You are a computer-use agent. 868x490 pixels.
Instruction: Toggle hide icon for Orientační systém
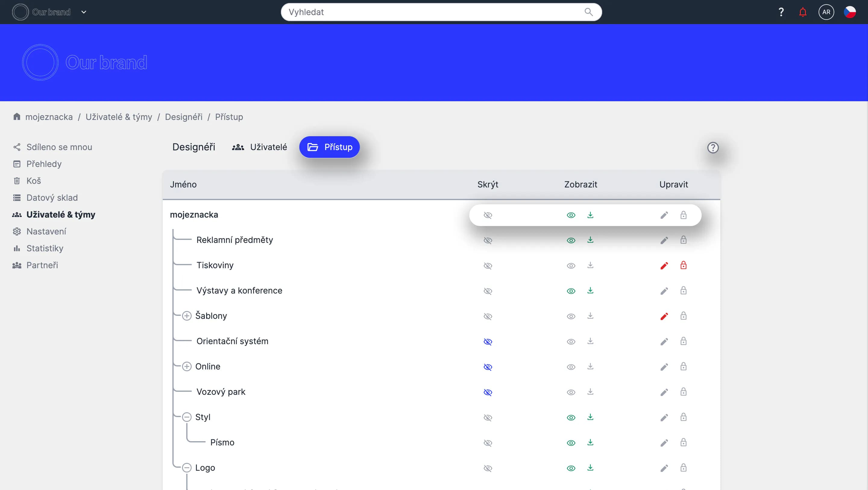click(x=488, y=342)
